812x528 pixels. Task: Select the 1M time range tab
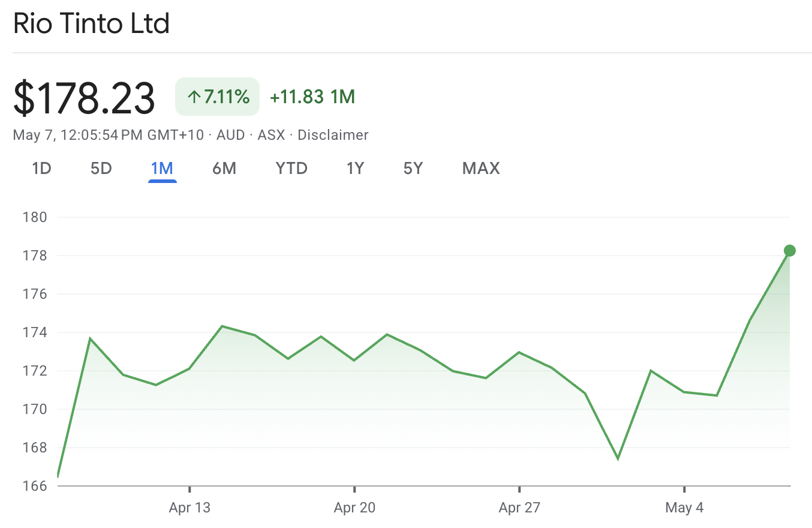[162, 169]
